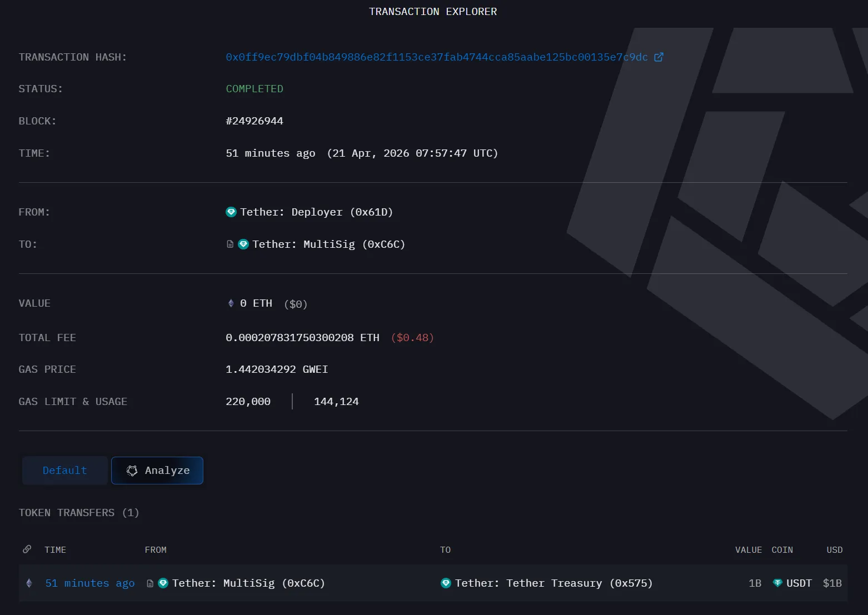This screenshot has width=868, height=615.
Task: Open Tether: Tether Treasury (0x575) recipient
Action: (x=553, y=583)
